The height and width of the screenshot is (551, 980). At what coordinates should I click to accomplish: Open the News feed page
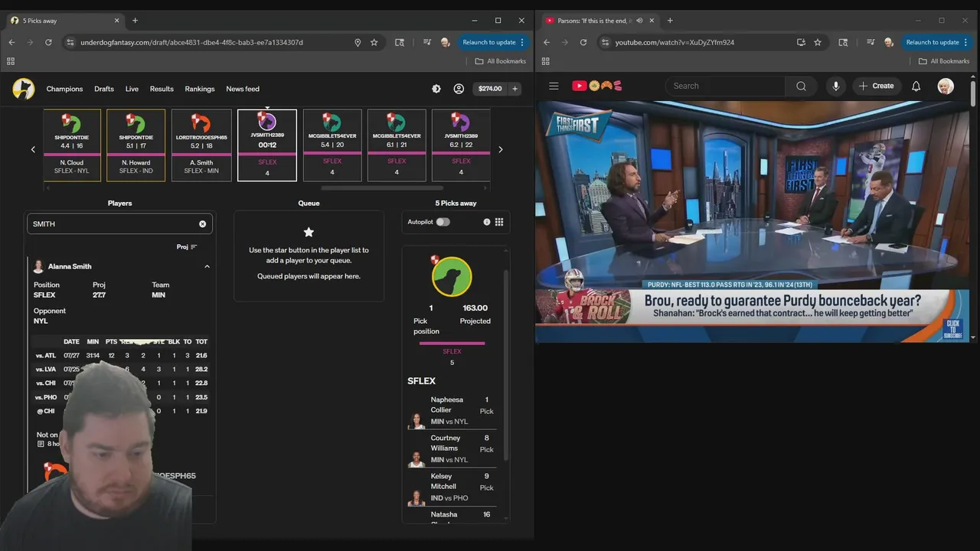(x=243, y=89)
